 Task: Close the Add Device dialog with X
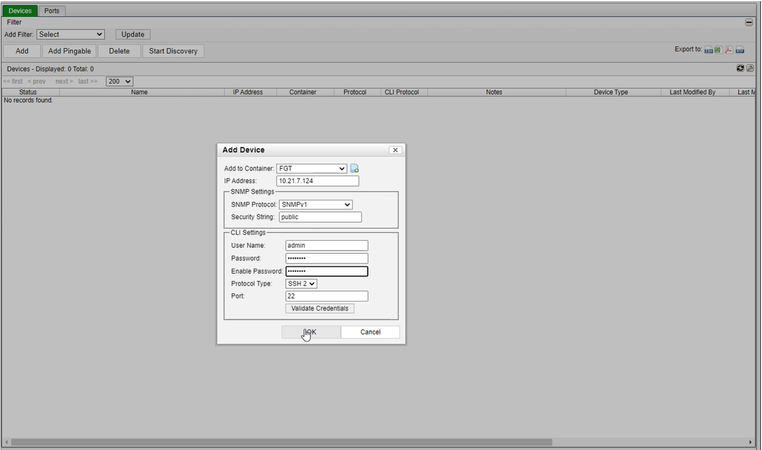(x=395, y=150)
